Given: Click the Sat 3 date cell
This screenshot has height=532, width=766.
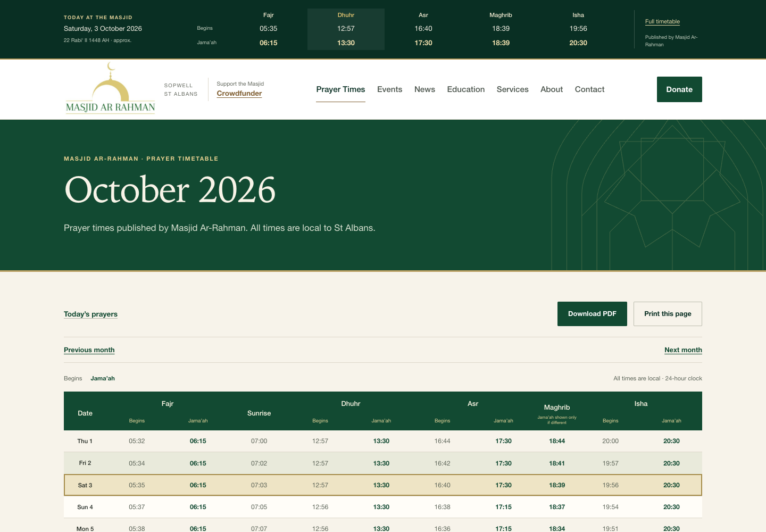Looking at the screenshot, I should (85, 485).
